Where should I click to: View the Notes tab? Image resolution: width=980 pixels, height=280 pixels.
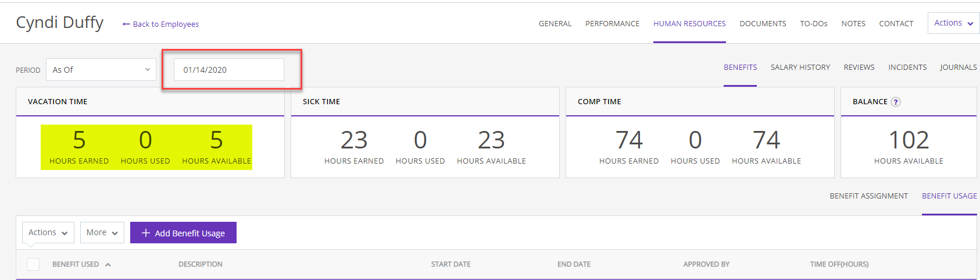[x=853, y=24]
